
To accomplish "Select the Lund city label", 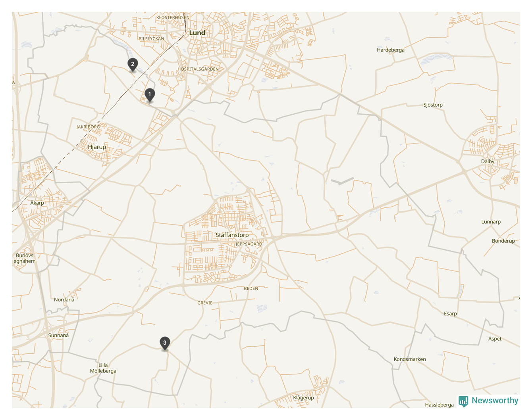I will [197, 33].
